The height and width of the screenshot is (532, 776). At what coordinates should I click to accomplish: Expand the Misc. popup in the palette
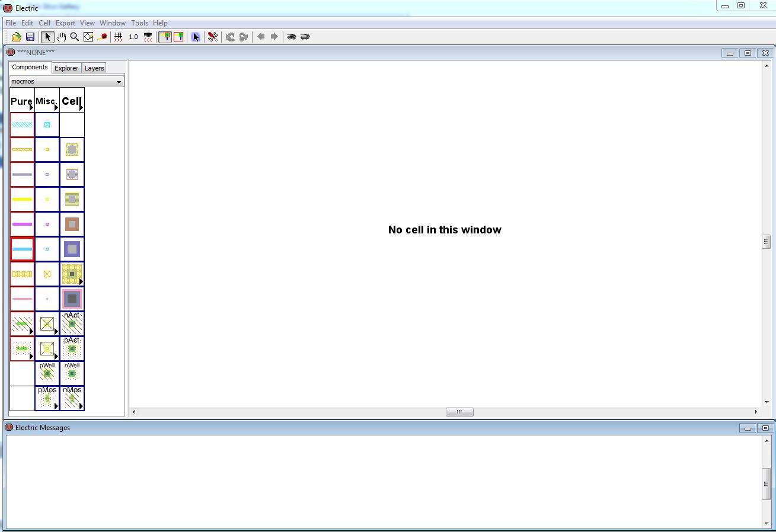click(x=47, y=101)
